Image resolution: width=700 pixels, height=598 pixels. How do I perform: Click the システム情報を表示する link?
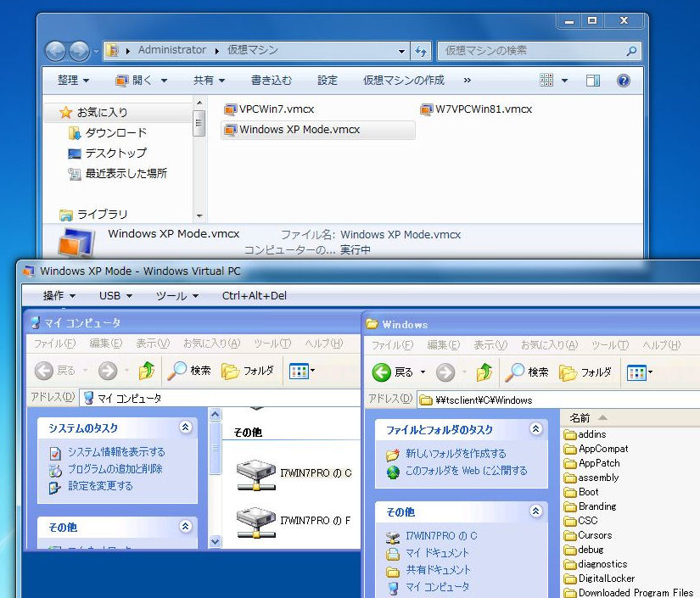116,452
